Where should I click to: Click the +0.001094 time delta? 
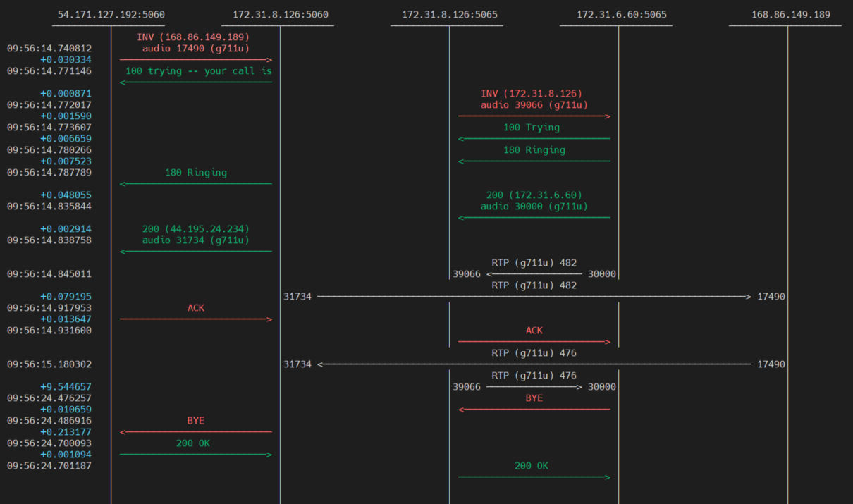(x=66, y=454)
